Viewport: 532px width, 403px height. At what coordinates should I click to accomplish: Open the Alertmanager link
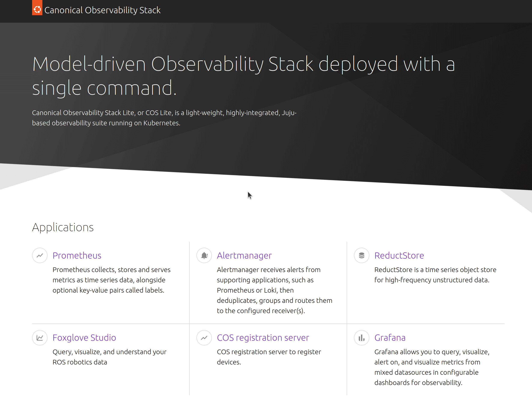(x=244, y=255)
